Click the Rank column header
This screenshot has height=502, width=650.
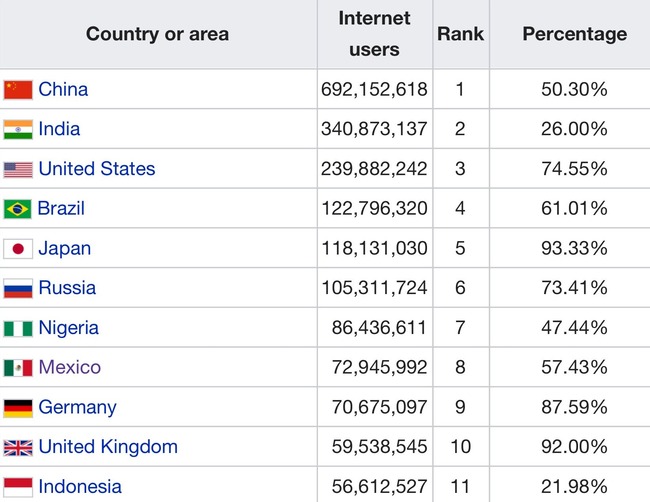461,34
